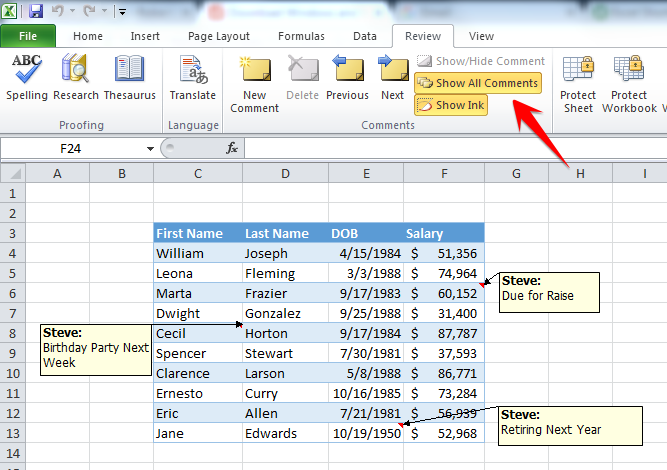Image resolution: width=667 pixels, height=470 pixels.
Task: Select the column F header
Action: coord(444,174)
